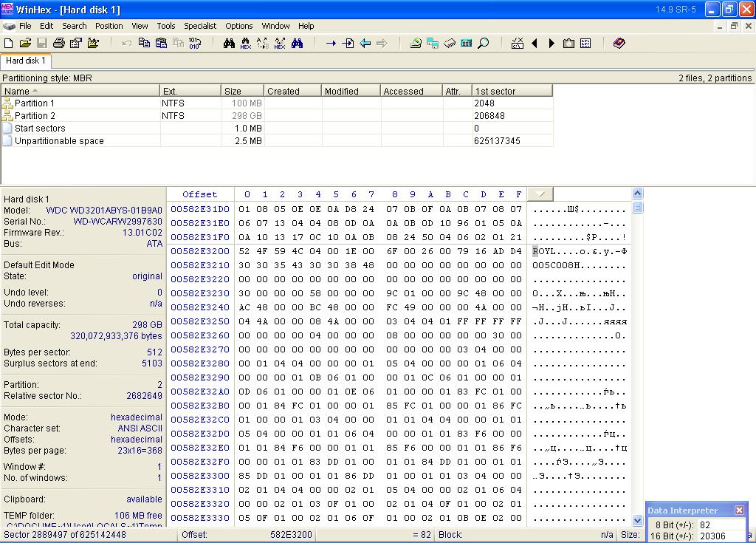Click the ANSI ASCII character set value

140,428
